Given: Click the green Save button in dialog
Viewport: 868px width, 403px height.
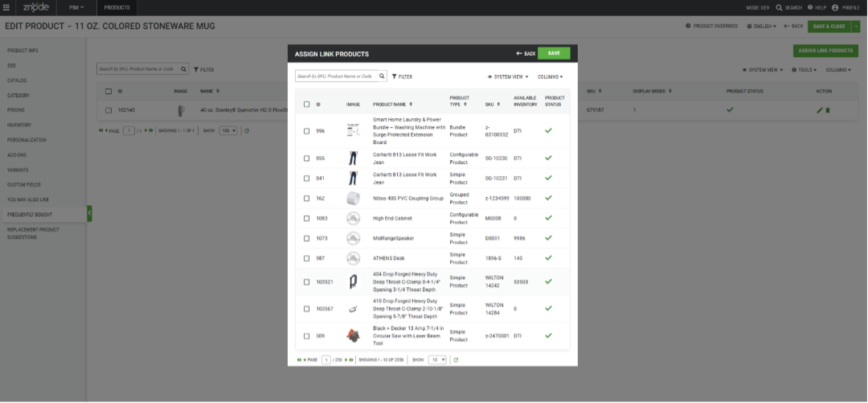Looking at the screenshot, I should tap(554, 53).
